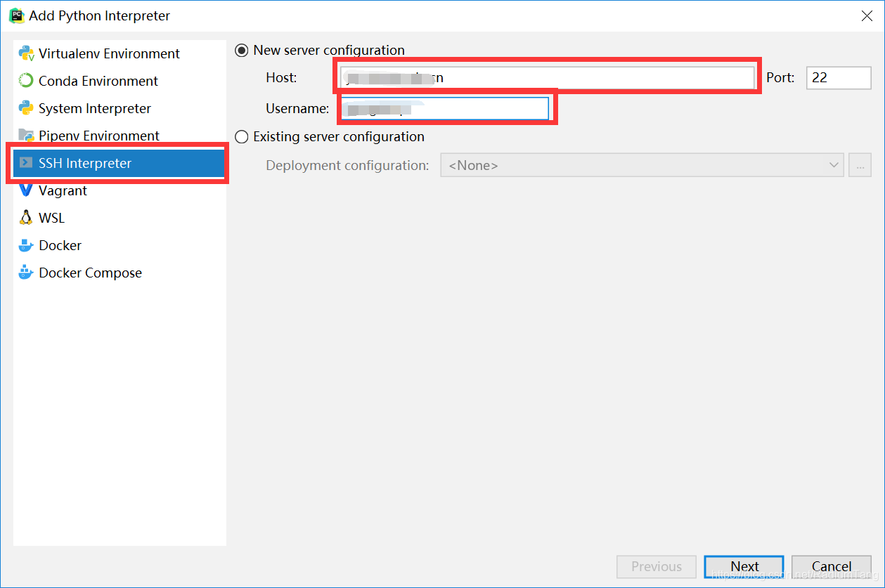Choose Pipenv Environment in the list
This screenshot has width=885, height=588.
pos(119,136)
